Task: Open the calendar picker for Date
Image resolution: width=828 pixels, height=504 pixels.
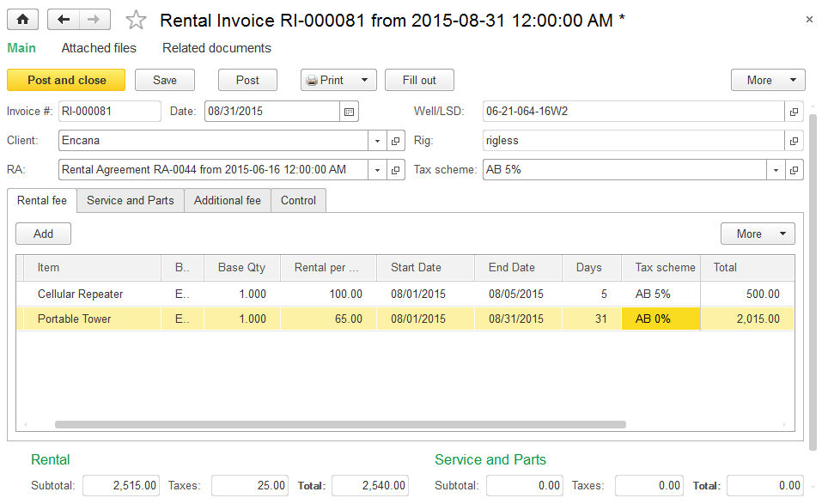Action: (x=349, y=112)
